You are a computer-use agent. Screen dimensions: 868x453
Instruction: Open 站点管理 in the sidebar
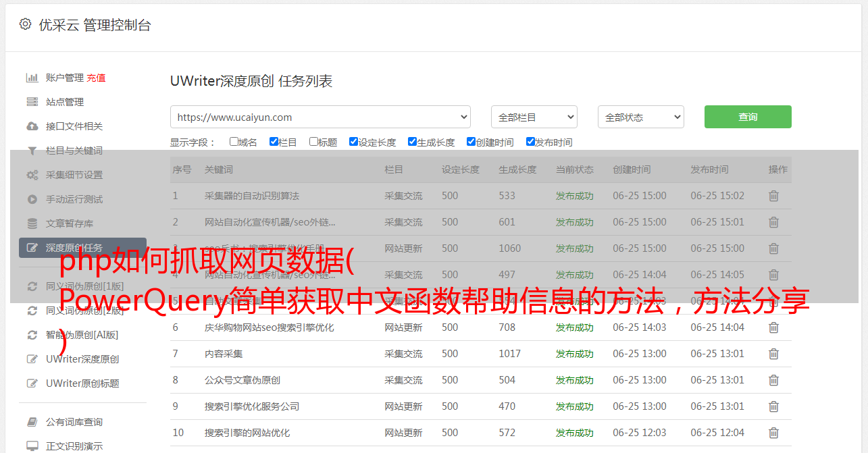click(65, 102)
